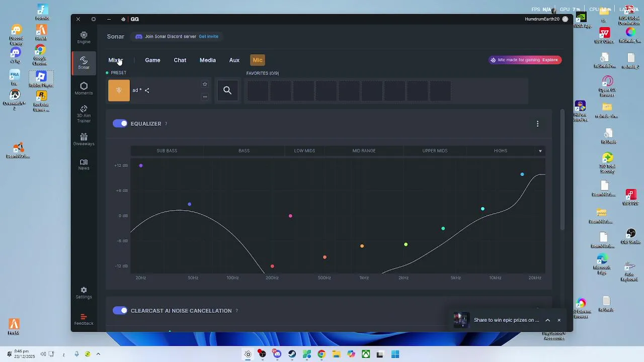Select the blue sub bass EQ point

pos(189,204)
